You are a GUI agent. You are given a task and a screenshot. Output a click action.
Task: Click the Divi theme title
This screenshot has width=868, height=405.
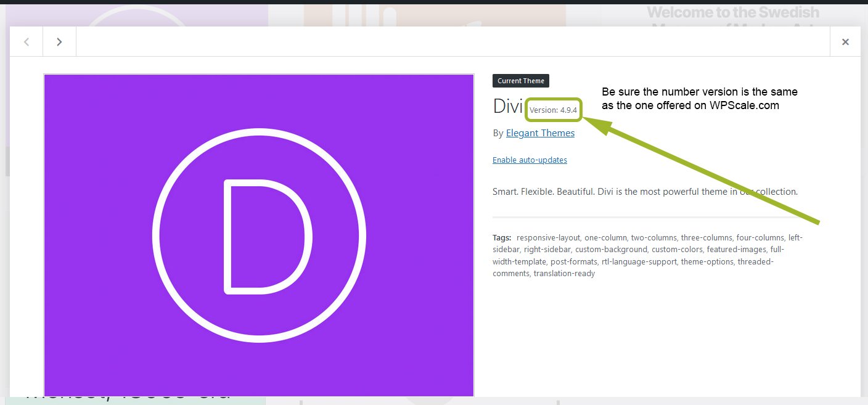tap(507, 107)
